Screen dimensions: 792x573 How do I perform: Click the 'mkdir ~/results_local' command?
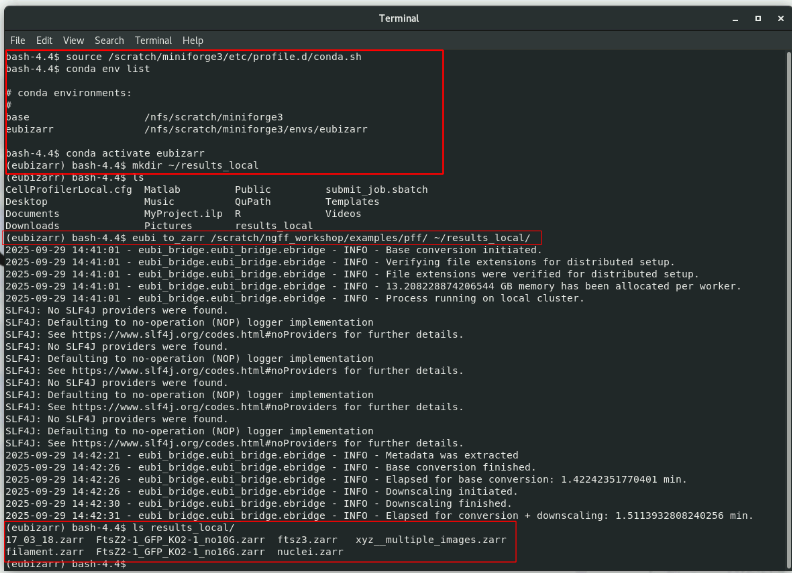195,165
